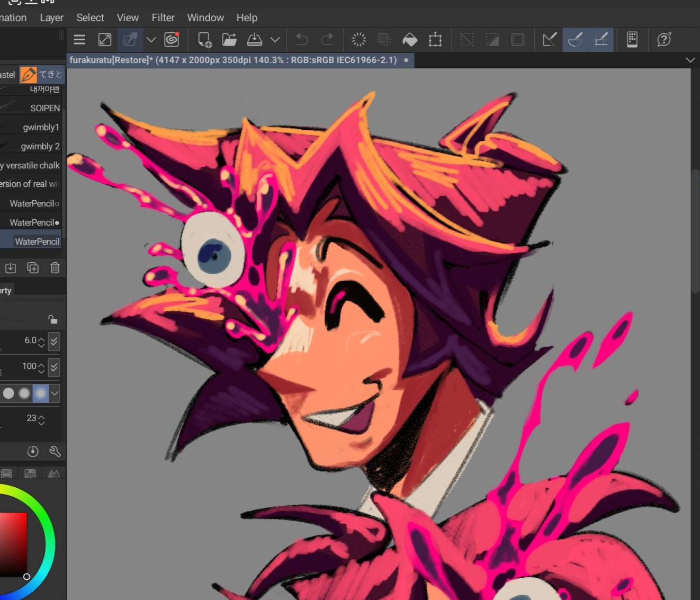Screen dimensions: 700x600
Task: Expand the anti-aliasing options dropdown
Action: [x=55, y=393]
